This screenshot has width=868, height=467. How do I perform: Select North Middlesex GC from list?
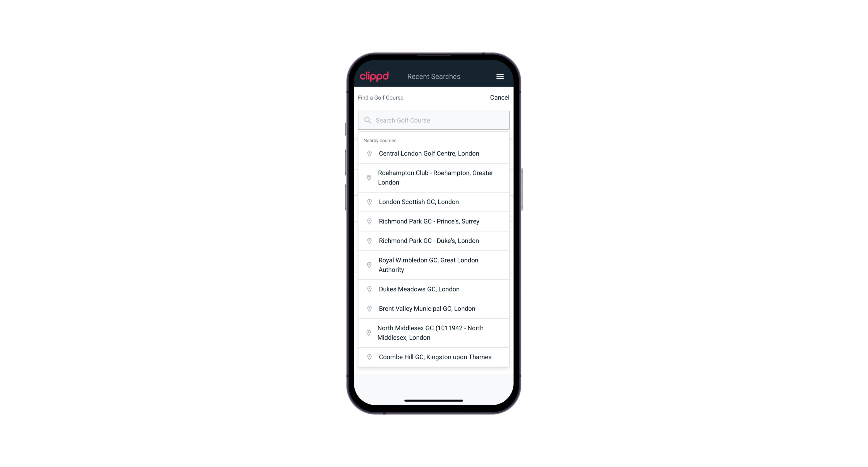[434, 332]
